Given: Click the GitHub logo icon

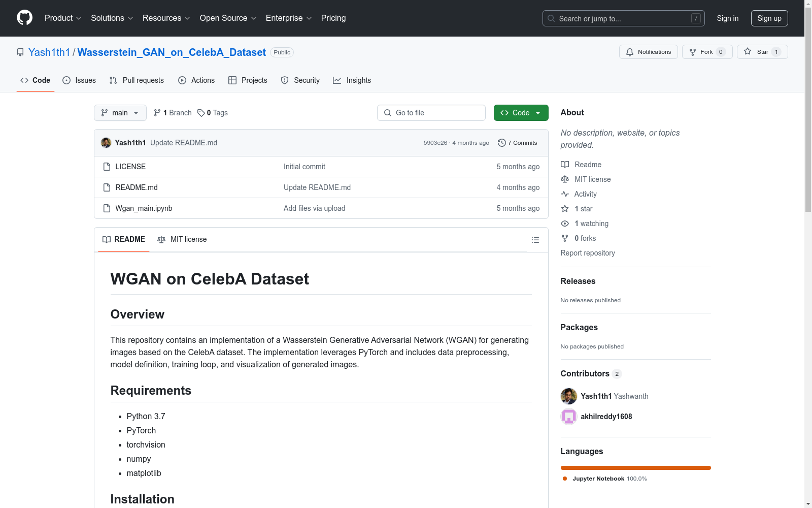Looking at the screenshot, I should [x=24, y=18].
